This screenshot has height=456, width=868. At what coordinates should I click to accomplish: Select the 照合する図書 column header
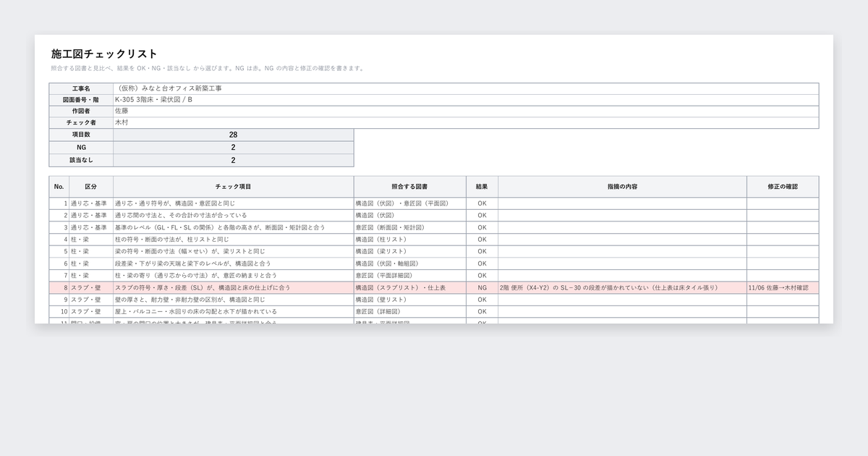point(410,187)
